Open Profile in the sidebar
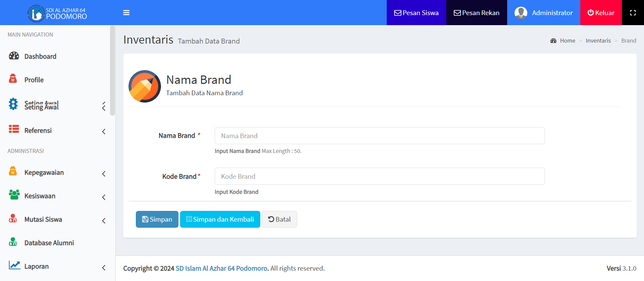 coord(34,80)
